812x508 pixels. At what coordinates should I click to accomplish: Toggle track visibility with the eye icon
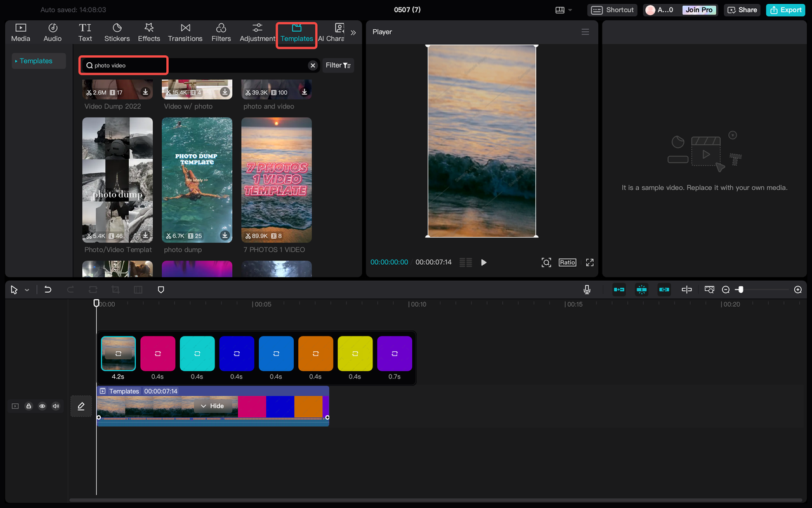point(43,406)
